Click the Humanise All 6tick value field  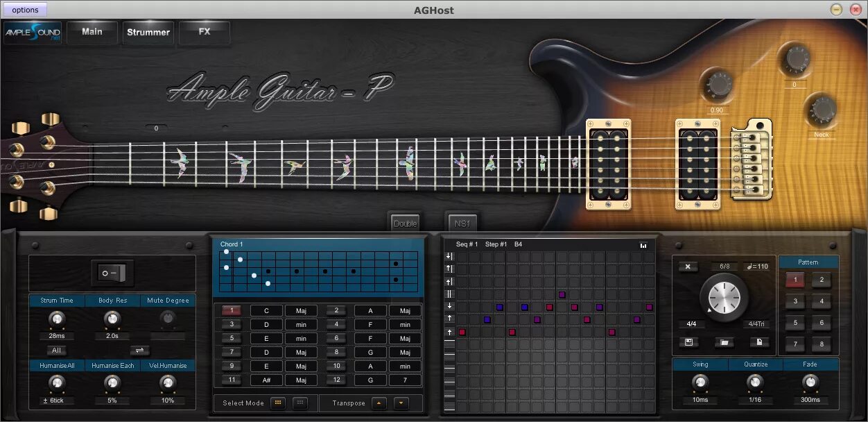click(x=56, y=400)
